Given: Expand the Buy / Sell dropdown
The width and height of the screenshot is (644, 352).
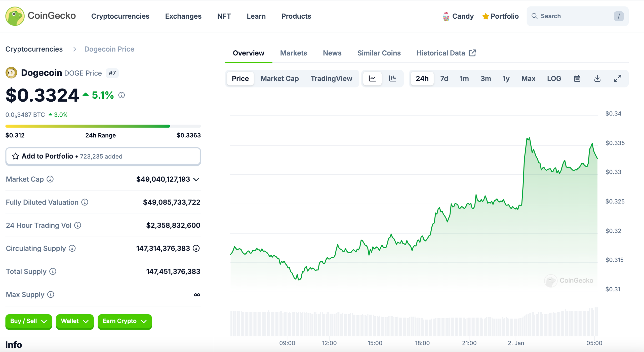Looking at the screenshot, I should [x=29, y=321].
